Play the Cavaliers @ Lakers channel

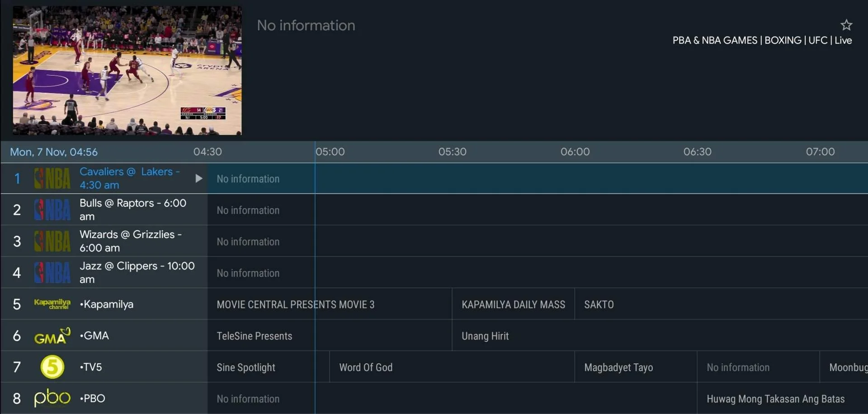[x=198, y=178]
